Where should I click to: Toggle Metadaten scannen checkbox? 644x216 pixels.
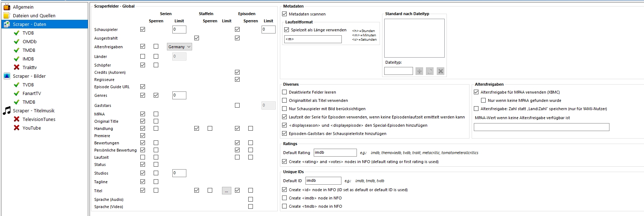[285, 14]
